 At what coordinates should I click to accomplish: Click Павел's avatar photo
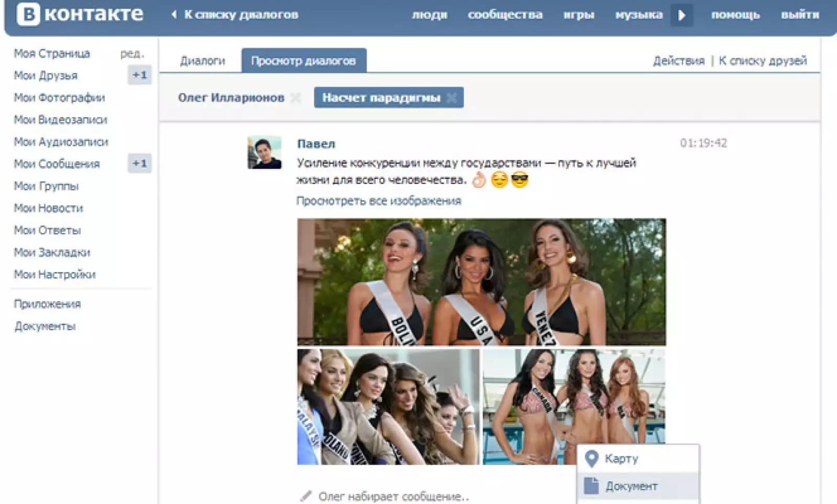(x=264, y=153)
